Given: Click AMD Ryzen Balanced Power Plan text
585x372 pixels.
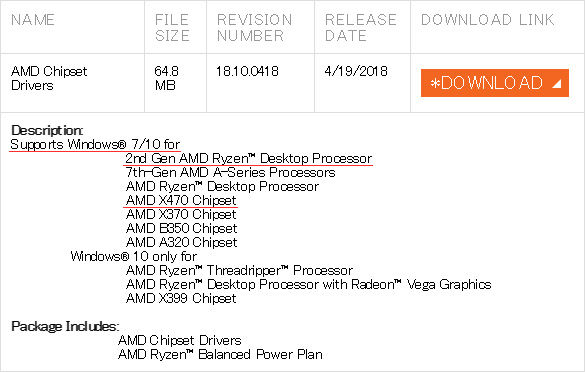Looking at the screenshot, I should tap(220, 354).
